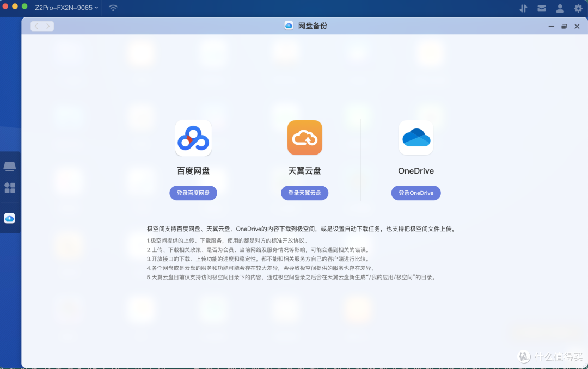Click the 天翼云盘 label text
The height and width of the screenshot is (369, 588).
pos(304,171)
